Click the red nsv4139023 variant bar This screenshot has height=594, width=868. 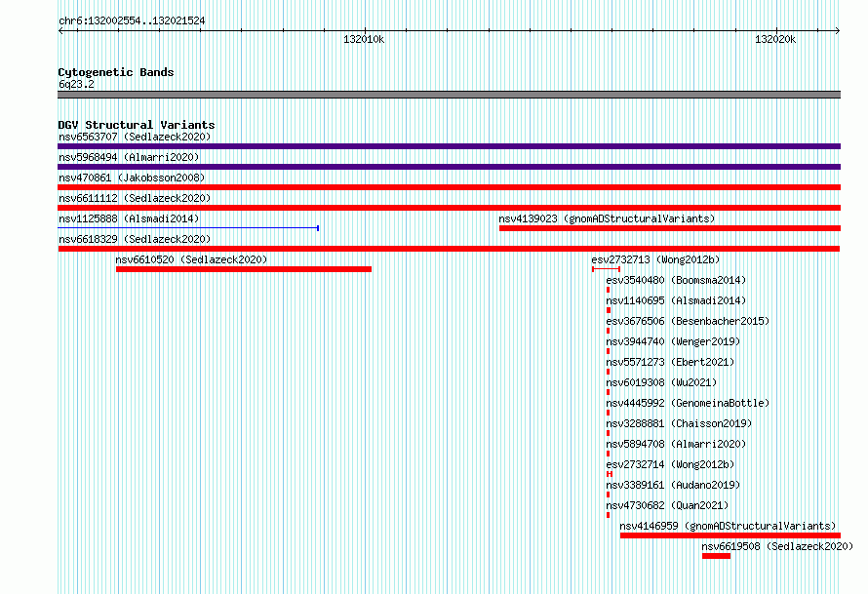[x=670, y=228]
